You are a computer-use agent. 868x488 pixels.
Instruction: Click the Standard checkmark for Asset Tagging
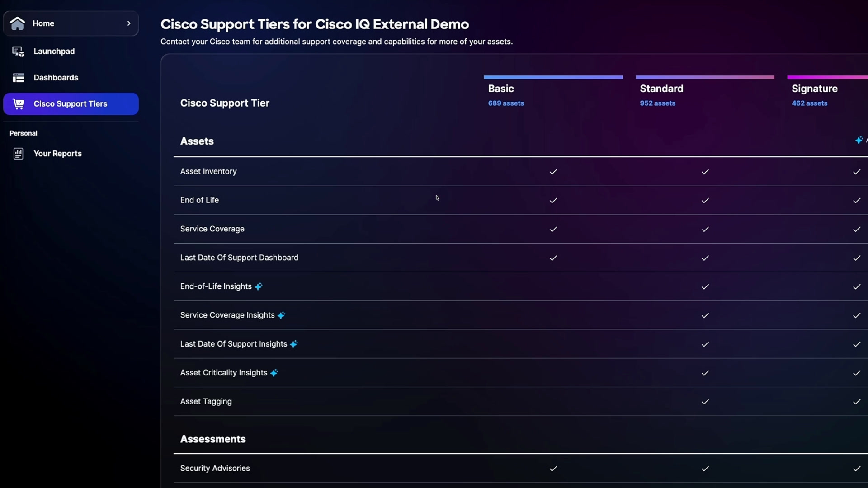705,402
